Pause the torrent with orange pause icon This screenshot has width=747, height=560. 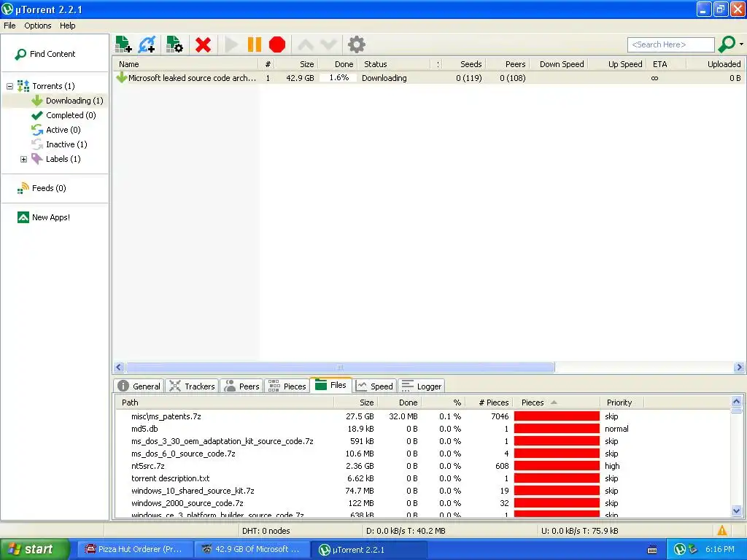pos(255,44)
